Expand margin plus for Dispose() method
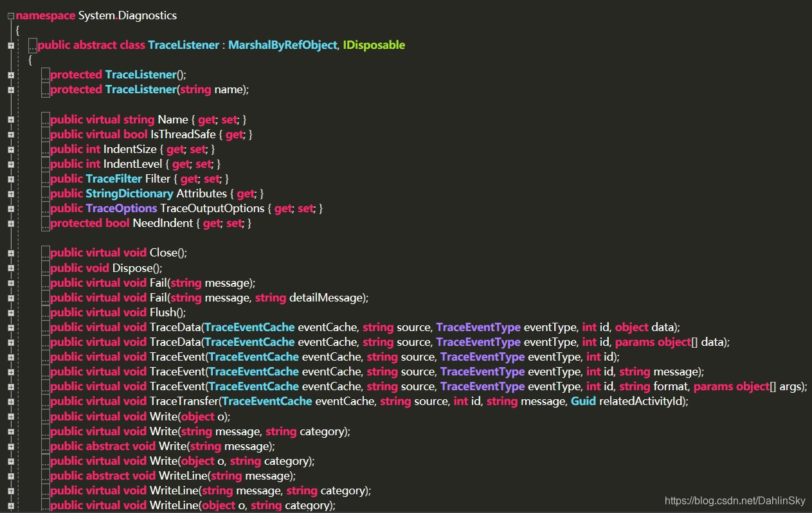This screenshot has width=812, height=513. point(11,268)
